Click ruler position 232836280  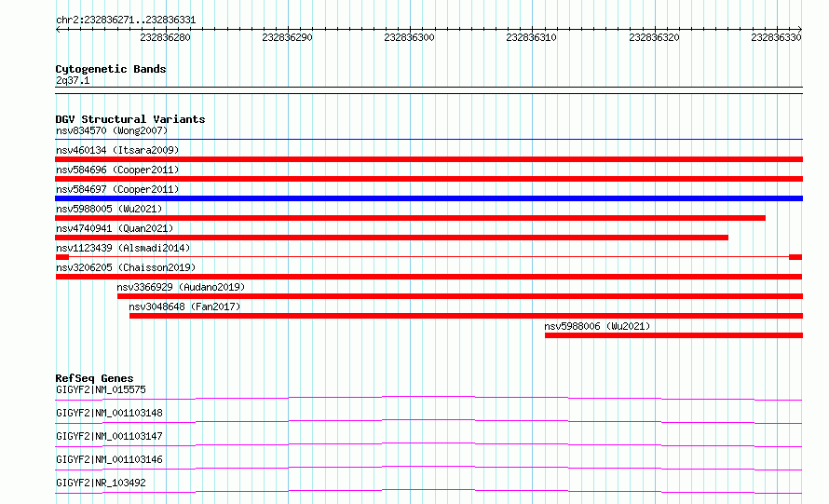click(x=165, y=37)
